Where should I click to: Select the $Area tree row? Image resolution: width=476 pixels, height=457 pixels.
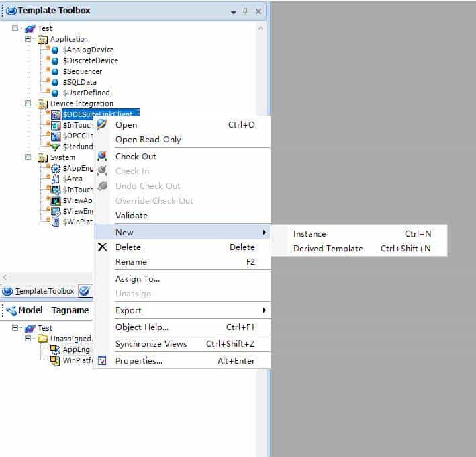coord(73,179)
